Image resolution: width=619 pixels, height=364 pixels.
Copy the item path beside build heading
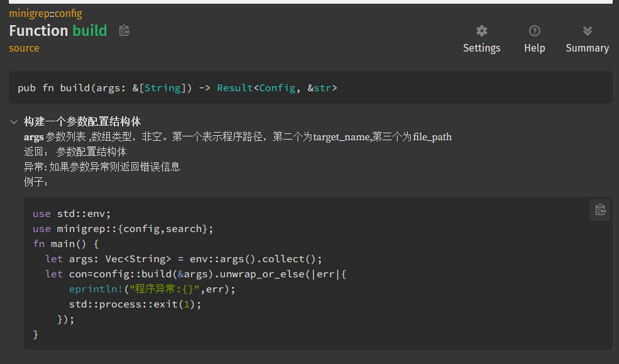click(125, 31)
